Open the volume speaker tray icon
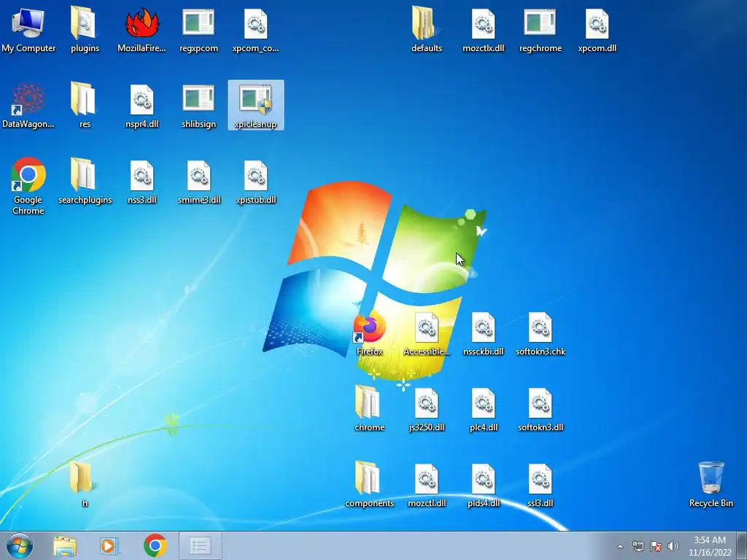This screenshot has height=560, width=747. click(x=673, y=546)
